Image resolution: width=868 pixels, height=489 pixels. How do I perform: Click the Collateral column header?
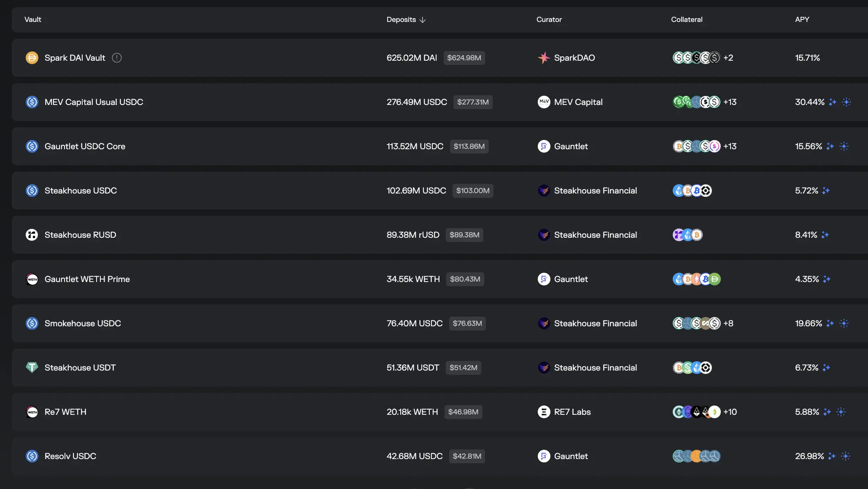point(687,19)
